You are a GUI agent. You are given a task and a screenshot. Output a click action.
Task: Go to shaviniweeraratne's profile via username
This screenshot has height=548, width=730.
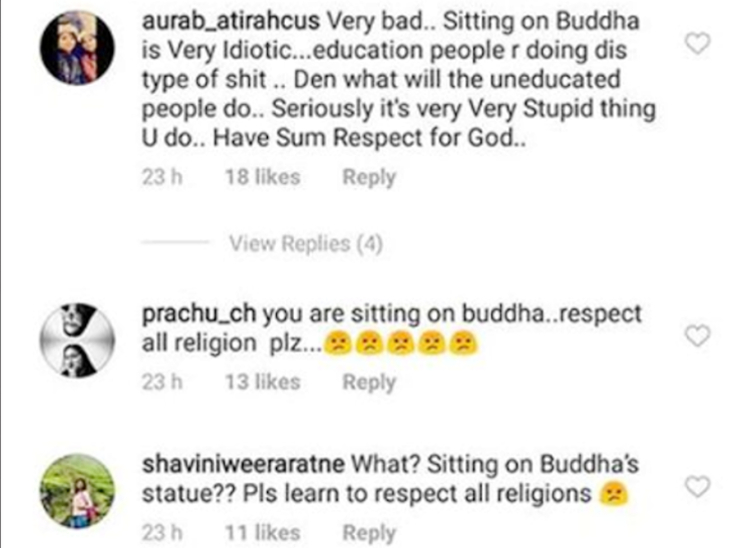tap(243, 464)
